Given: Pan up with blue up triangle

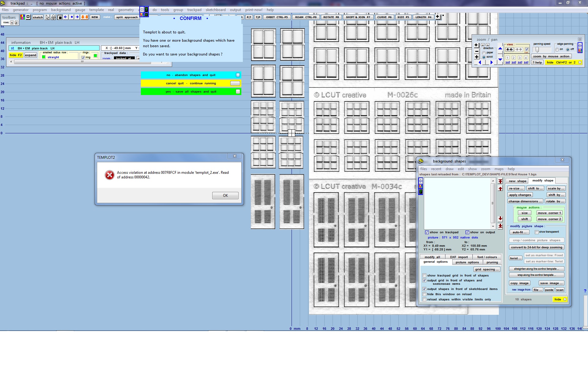Looking at the screenshot, I should pyautogui.click(x=500, y=48).
